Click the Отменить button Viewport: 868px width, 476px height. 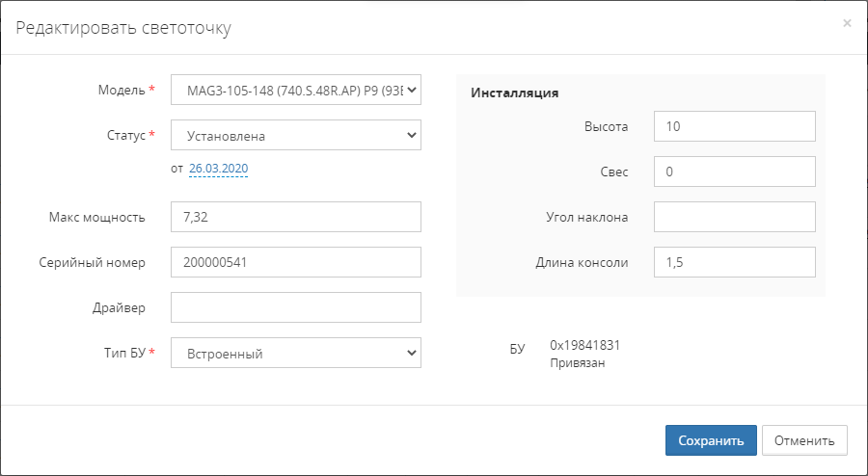803,440
